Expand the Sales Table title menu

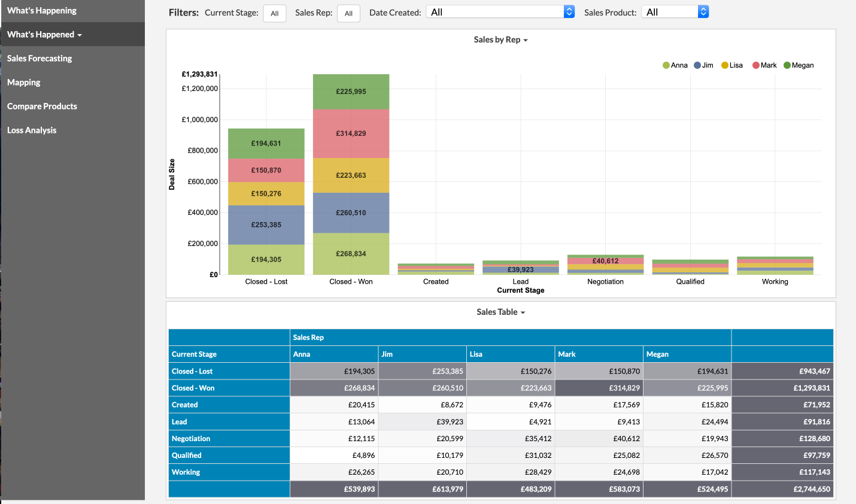pyautogui.click(x=500, y=312)
